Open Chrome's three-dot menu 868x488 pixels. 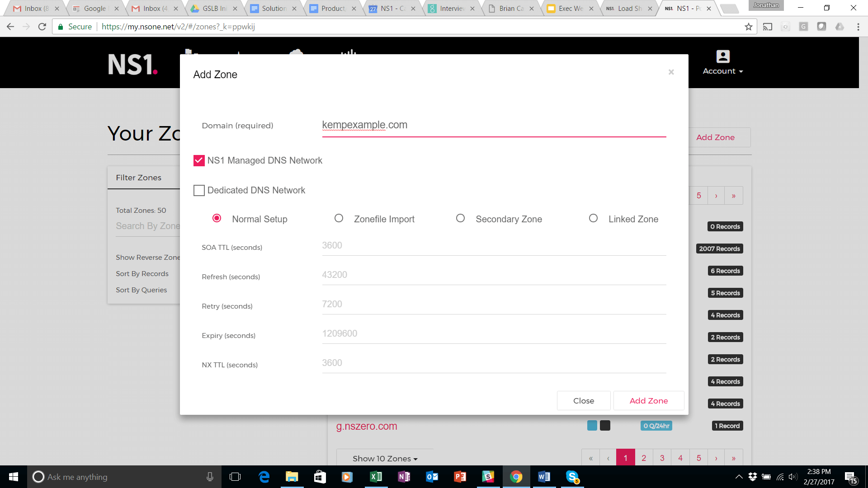point(858,27)
